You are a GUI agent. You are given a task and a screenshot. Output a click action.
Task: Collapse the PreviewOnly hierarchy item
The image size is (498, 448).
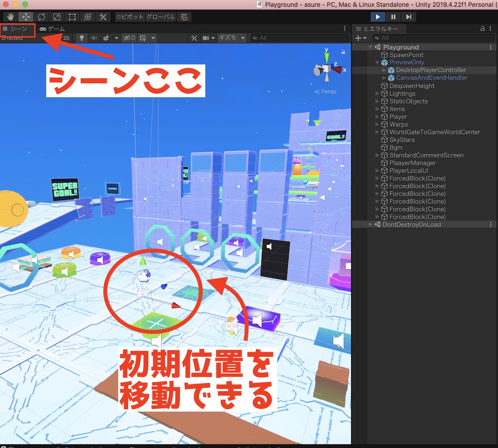(x=377, y=62)
